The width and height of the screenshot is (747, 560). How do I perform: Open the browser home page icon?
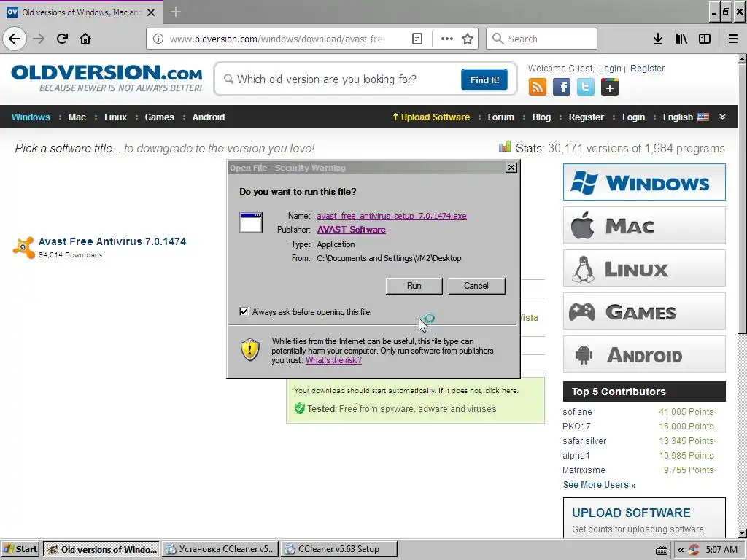coord(85,39)
